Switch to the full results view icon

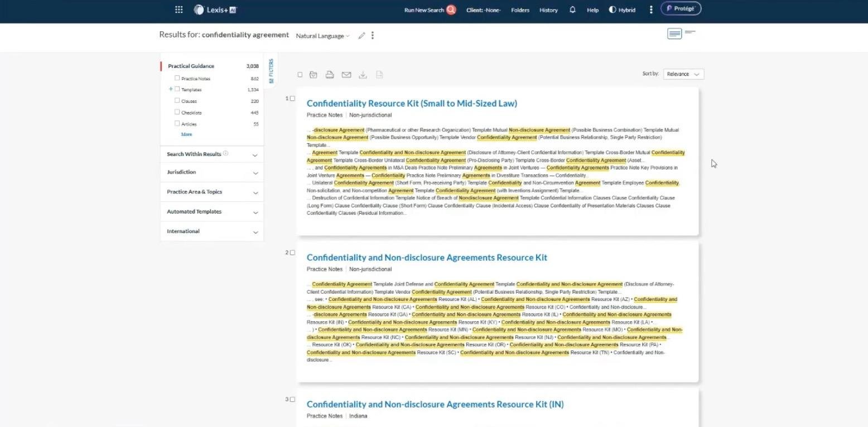pyautogui.click(x=674, y=34)
